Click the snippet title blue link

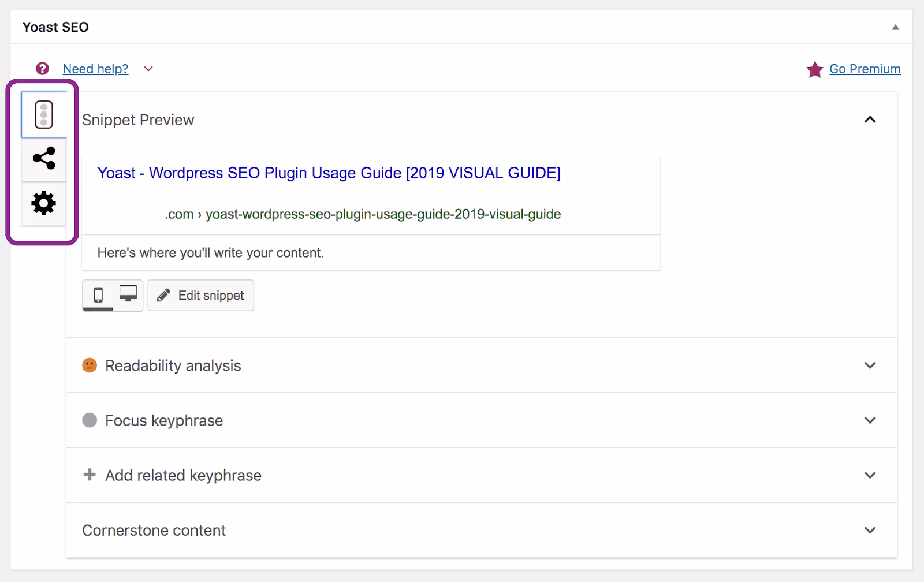click(329, 173)
